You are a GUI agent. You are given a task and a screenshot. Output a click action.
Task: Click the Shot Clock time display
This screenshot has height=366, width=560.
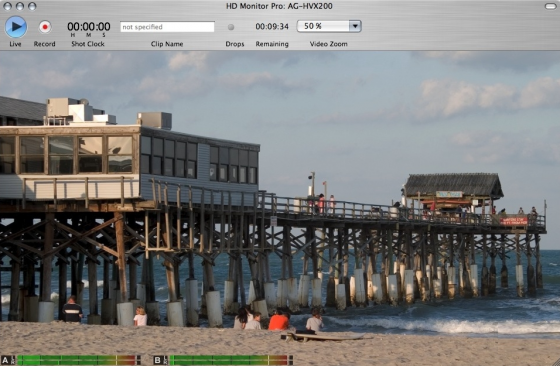(89, 27)
